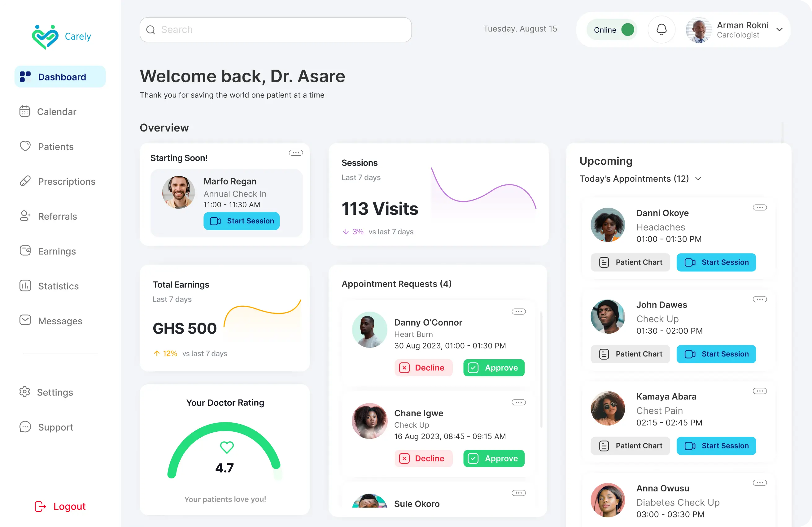The image size is (812, 527).
Task: Click the Support chat bubble icon
Action: point(25,427)
